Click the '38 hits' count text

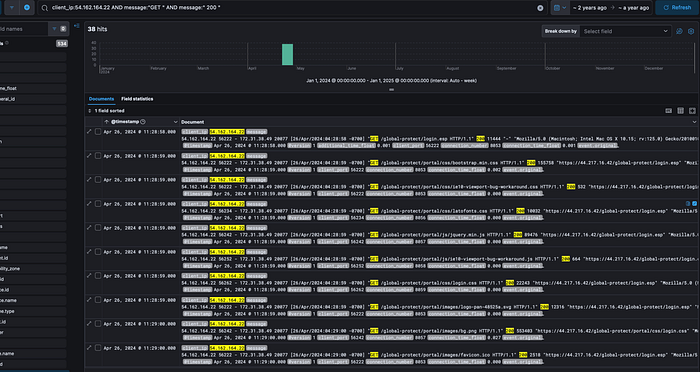pyautogui.click(x=97, y=29)
